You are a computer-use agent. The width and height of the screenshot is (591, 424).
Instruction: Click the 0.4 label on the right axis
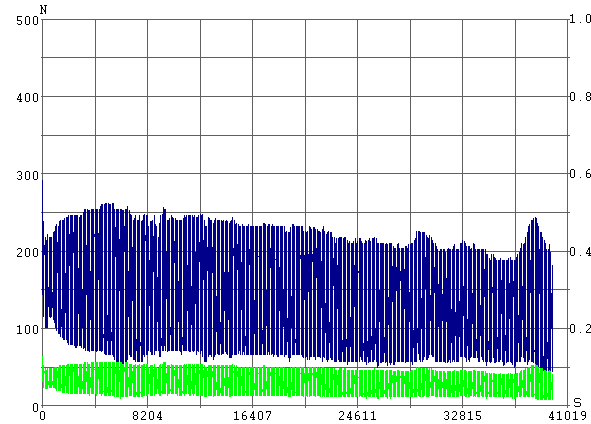point(580,251)
